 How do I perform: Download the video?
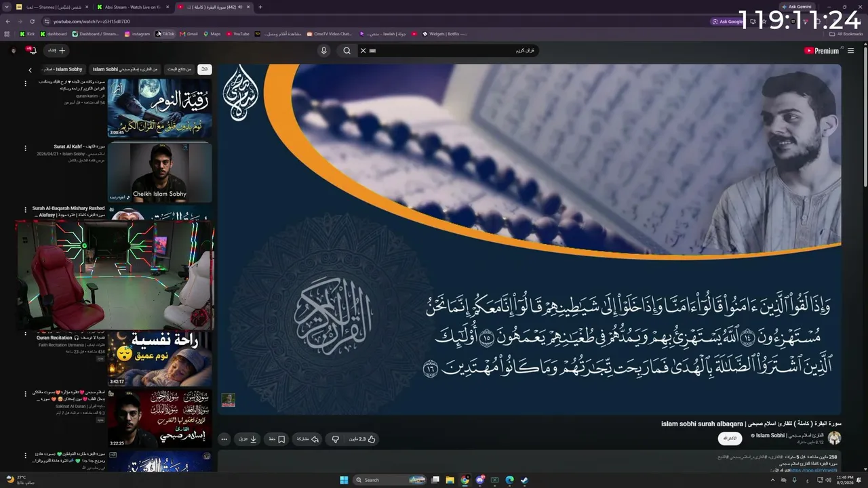[x=248, y=439]
